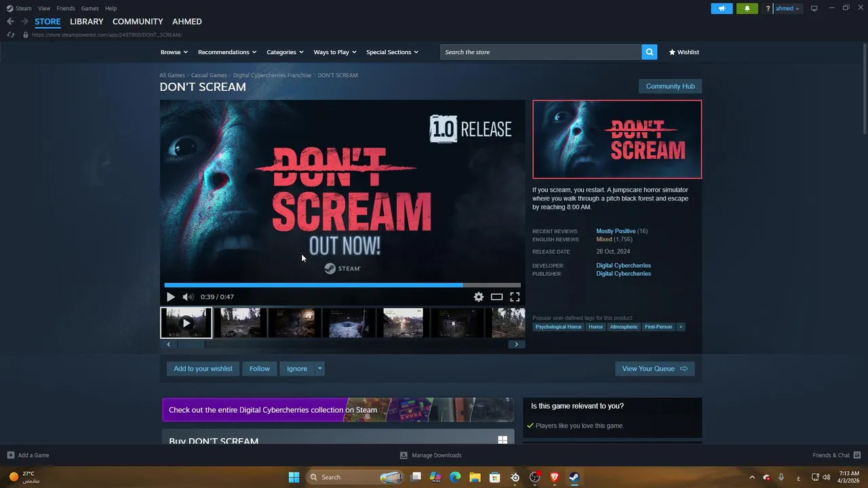This screenshot has height=488, width=868.
Task: Open the ahmed account dropdown
Action: pos(787,8)
